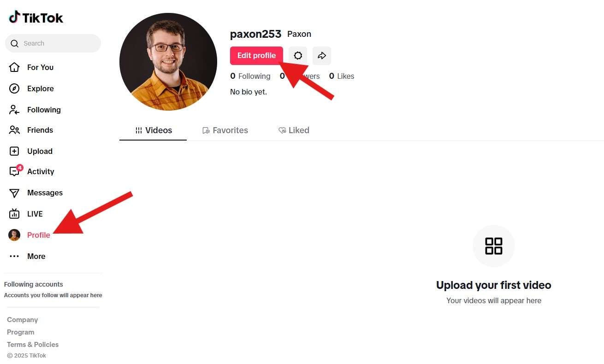604x364 pixels.
Task: Click the large profile avatar photo
Action: [x=168, y=62]
